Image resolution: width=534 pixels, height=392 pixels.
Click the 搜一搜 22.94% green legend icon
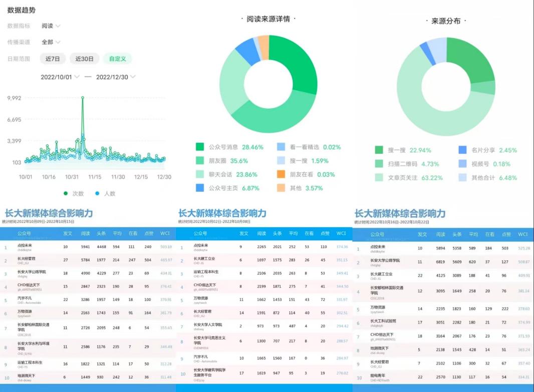379,150
